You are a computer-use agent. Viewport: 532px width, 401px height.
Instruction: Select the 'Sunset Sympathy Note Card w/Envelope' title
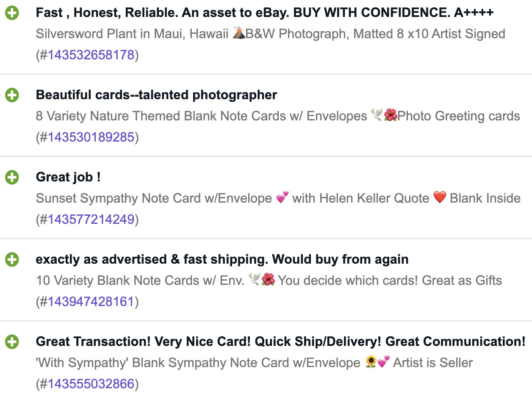[278, 198]
